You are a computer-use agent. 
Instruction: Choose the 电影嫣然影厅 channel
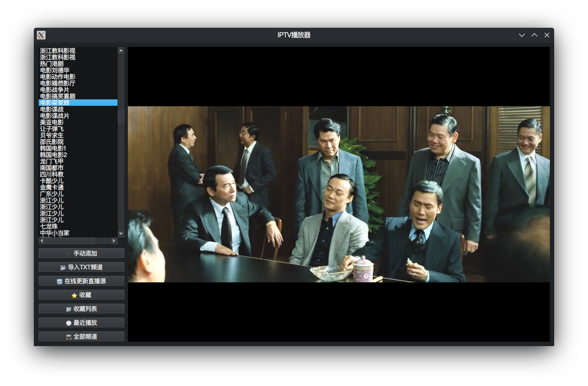pyautogui.click(x=78, y=83)
